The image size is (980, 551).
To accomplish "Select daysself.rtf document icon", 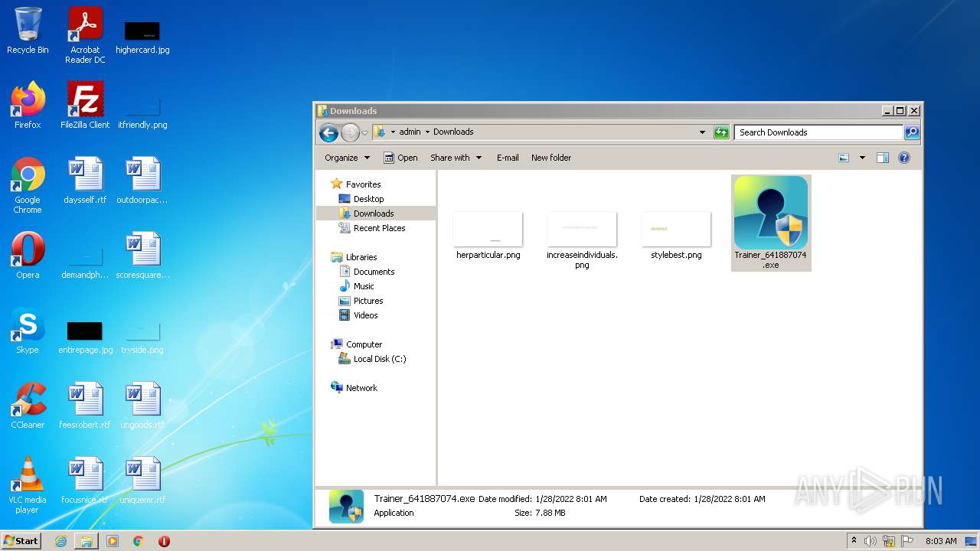I will point(85,181).
